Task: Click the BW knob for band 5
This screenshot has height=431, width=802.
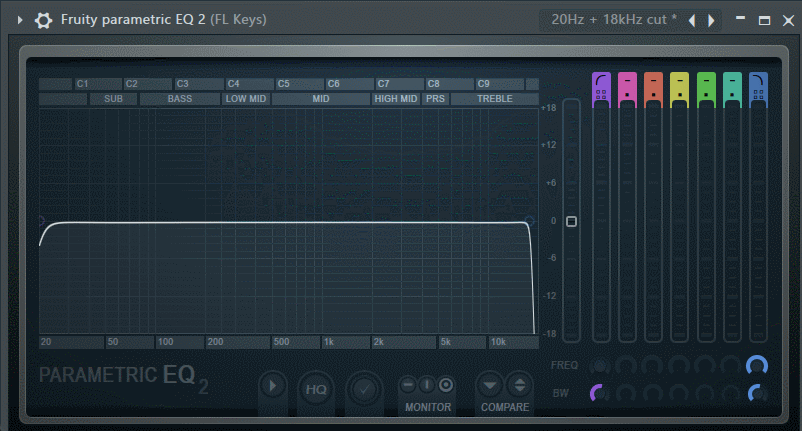Action: click(x=705, y=394)
